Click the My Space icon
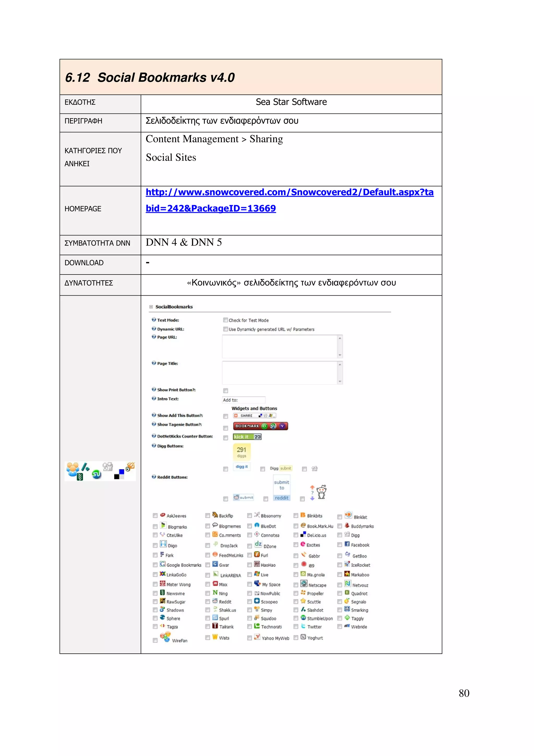The height and width of the screenshot is (756, 534). click(258, 584)
